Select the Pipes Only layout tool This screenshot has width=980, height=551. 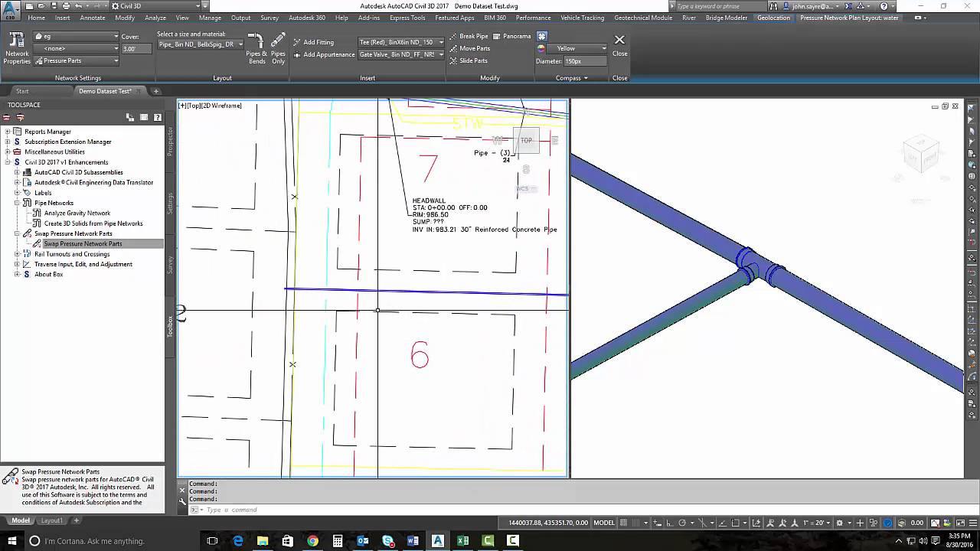(x=278, y=49)
